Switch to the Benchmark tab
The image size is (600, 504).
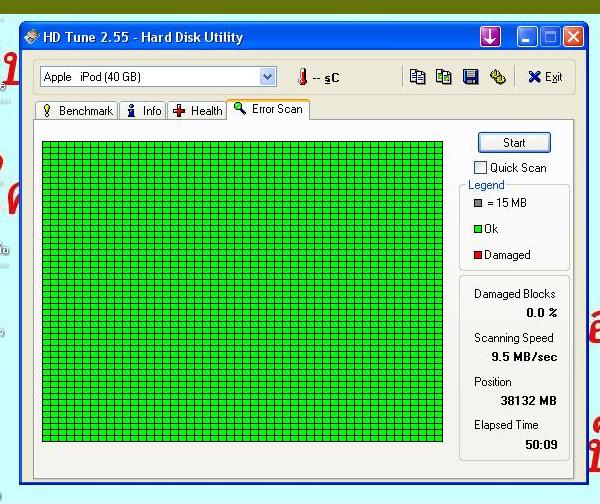pyautogui.click(x=77, y=111)
